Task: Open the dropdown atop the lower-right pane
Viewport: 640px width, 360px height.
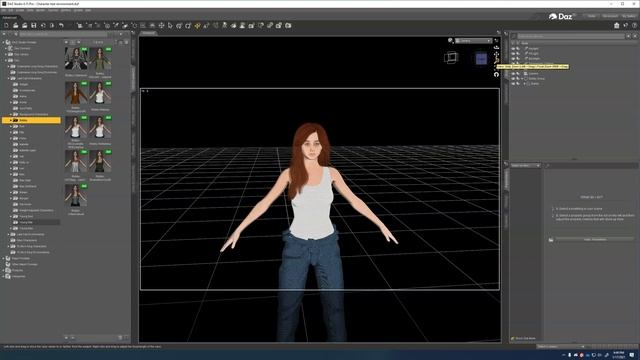Action: tap(525, 165)
